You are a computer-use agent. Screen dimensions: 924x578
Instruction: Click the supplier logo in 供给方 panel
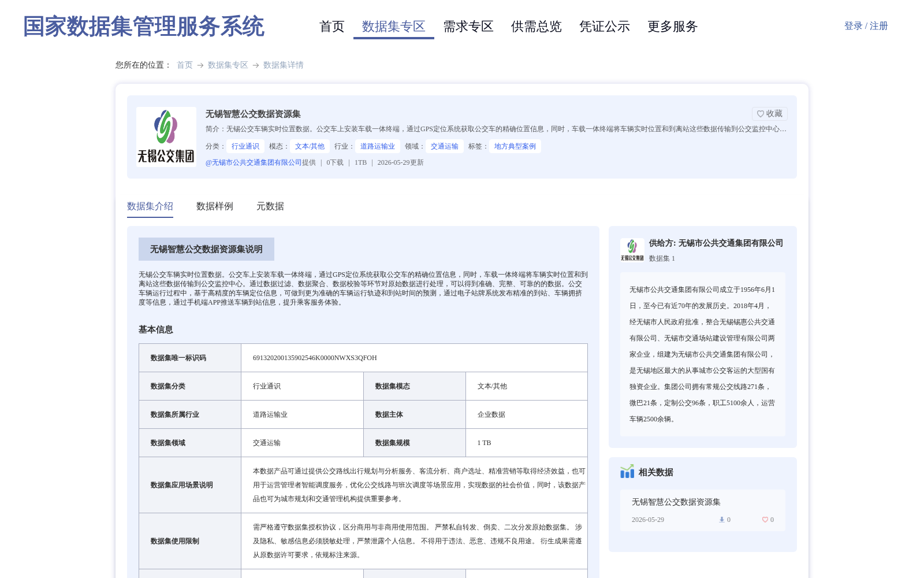click(x=632, y=250)
